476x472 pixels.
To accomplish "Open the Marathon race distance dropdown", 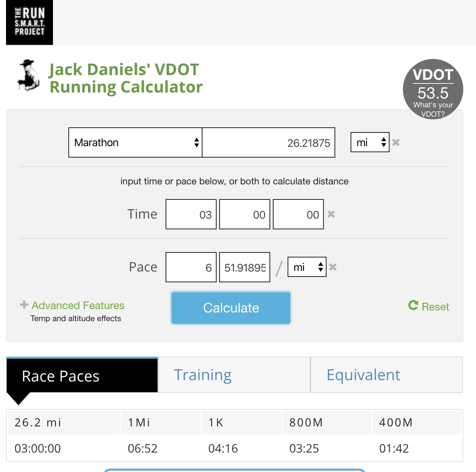I will point(135,142).
